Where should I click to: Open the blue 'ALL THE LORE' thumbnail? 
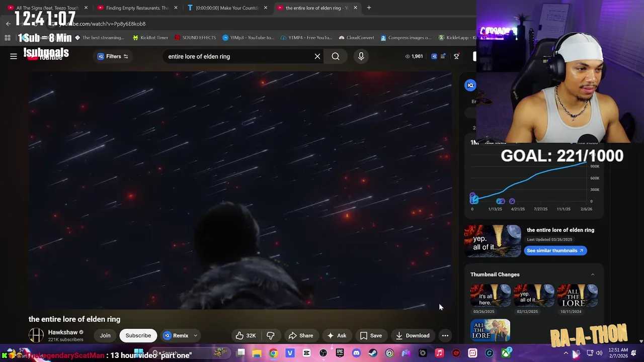tap(491, 330)
